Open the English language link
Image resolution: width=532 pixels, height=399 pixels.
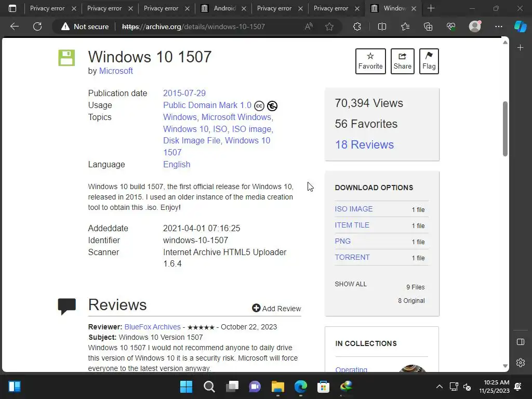[x=177, y=165]
